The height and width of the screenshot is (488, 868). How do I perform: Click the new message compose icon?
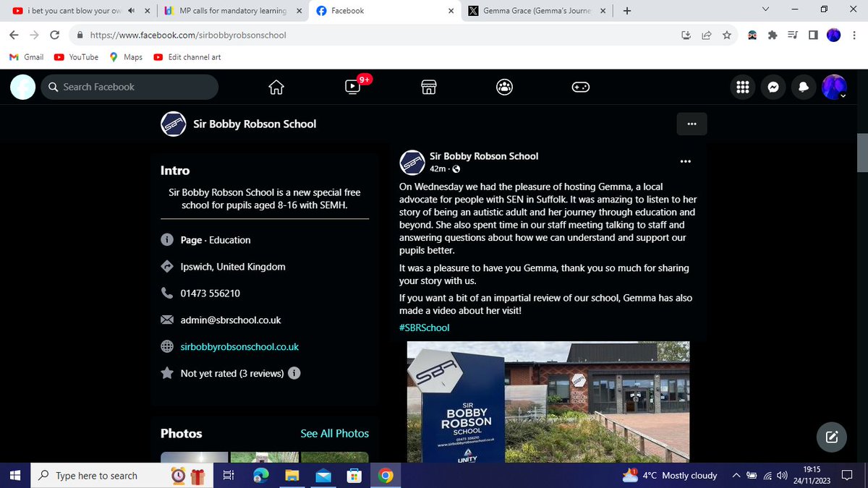pyautogui.click(x=832, y=437)
